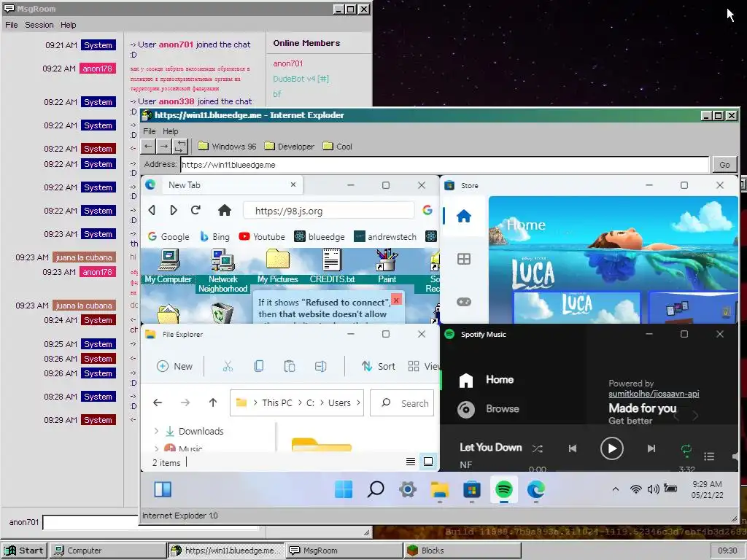
Task: Open the Windows 96 bookmarks folder
Action: click(x=228, y=146)
